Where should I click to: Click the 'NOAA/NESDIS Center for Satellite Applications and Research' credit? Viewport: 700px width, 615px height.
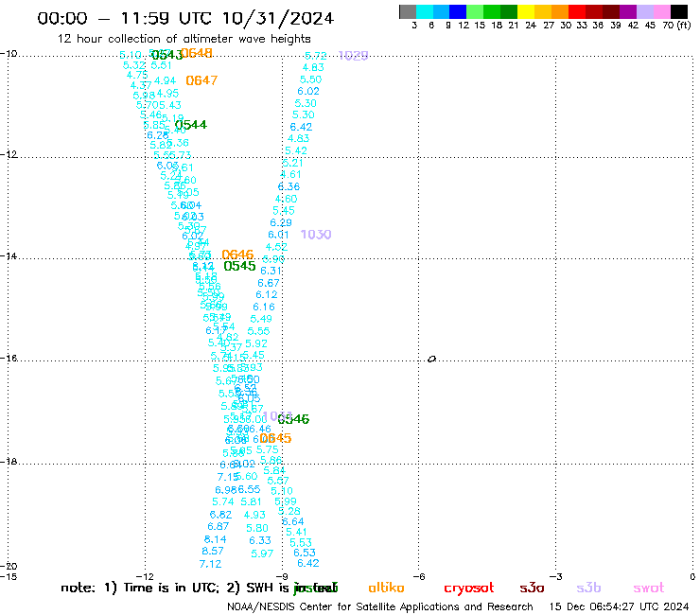[x=380, y=607]
